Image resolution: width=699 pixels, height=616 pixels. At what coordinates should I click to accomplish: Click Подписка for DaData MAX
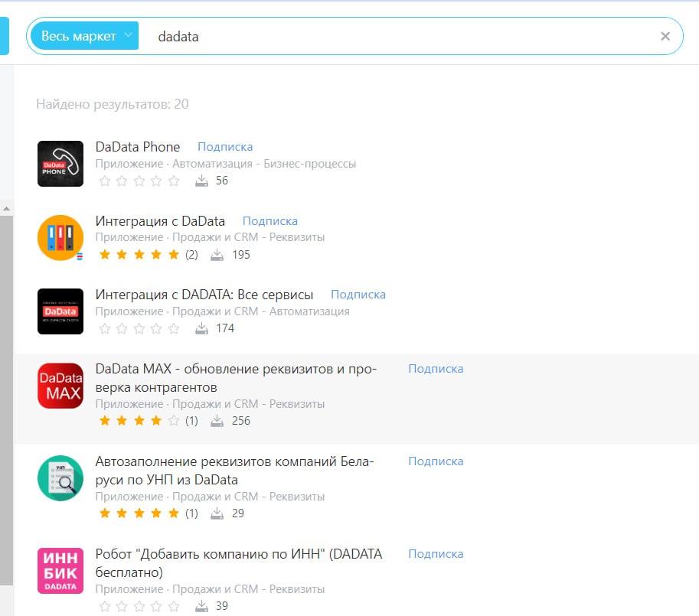pos(436,369)
